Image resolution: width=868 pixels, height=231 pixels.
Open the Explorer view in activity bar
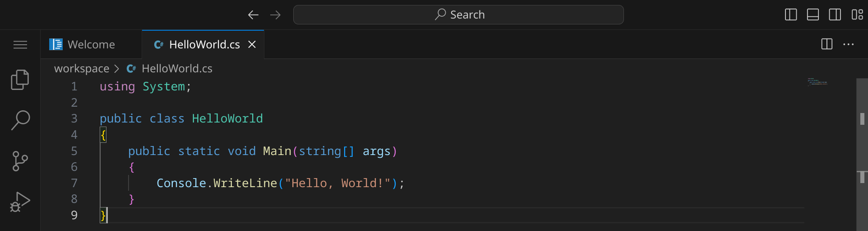point(20,80)
